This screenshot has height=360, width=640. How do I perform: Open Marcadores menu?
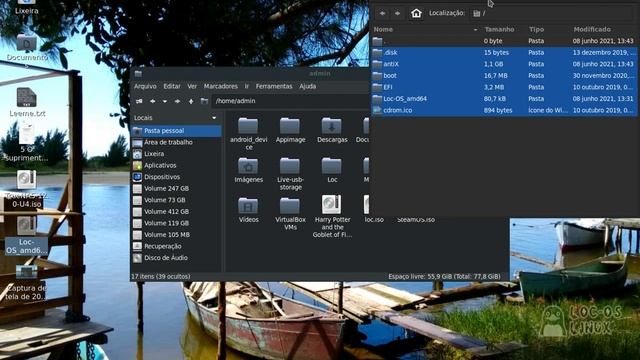221,86
